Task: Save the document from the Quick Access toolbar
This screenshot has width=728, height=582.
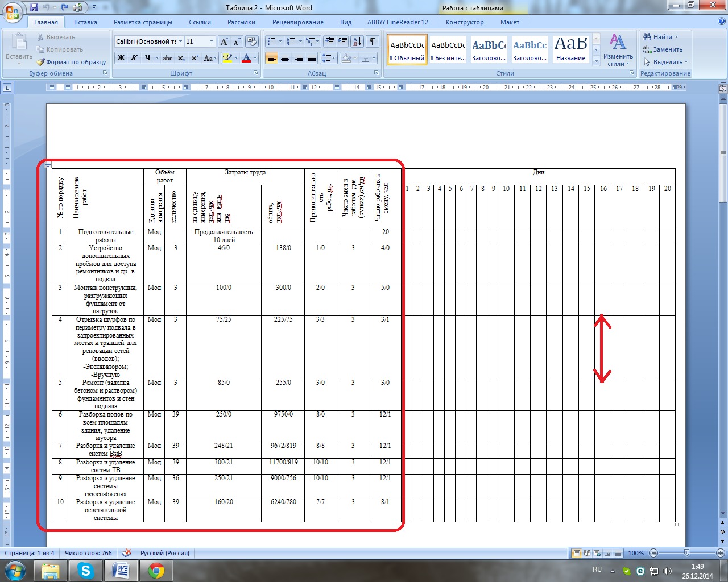Action: [x=34, y=7]
